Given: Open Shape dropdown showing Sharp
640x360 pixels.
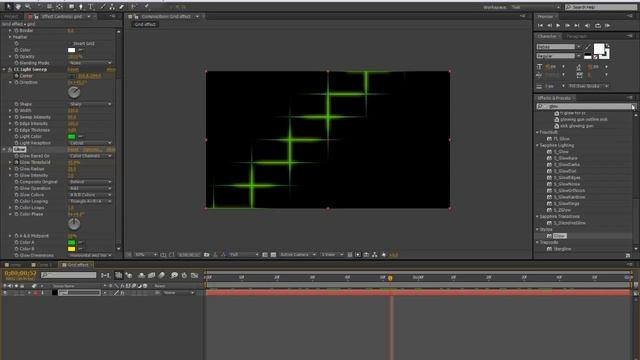Looking at the screenshot, I should tap(90, 104).
